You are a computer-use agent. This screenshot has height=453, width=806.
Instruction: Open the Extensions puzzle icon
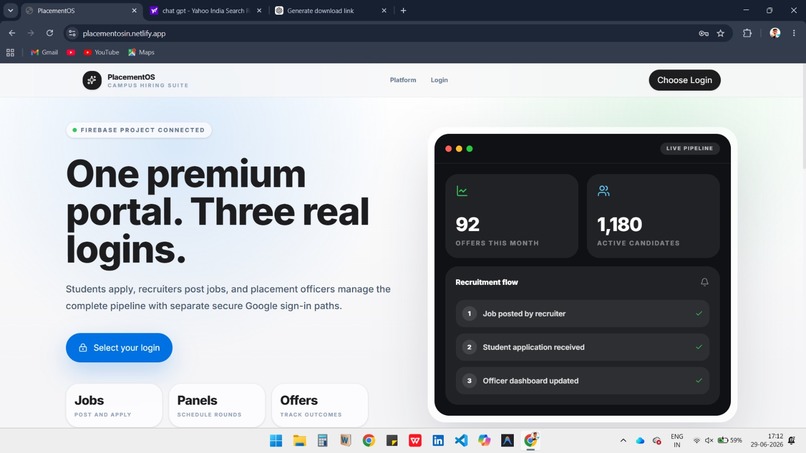(747, 33)
